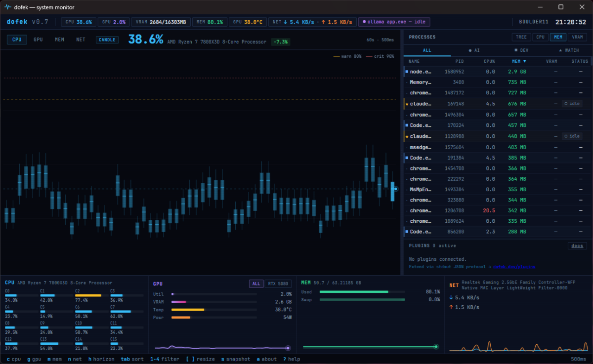593x364 pixels.
Task: Click the about shortcut in the bottom bar
Action: click(267, 359)
